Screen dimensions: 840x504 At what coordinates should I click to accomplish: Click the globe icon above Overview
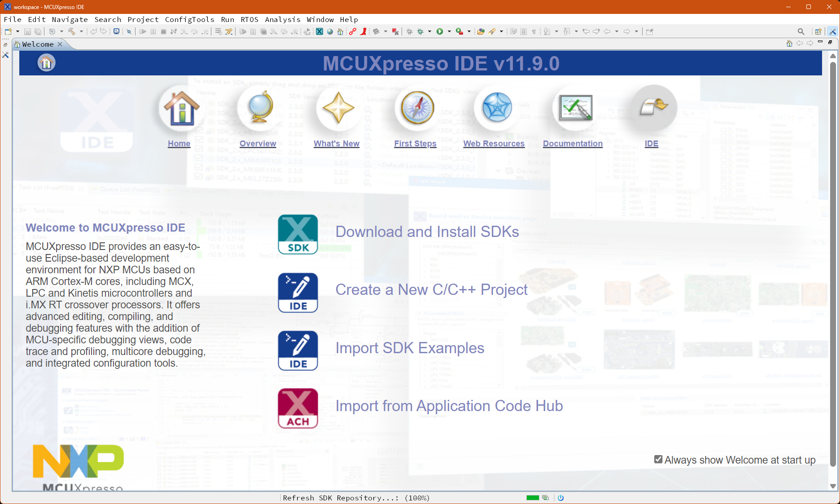(260, 108)
